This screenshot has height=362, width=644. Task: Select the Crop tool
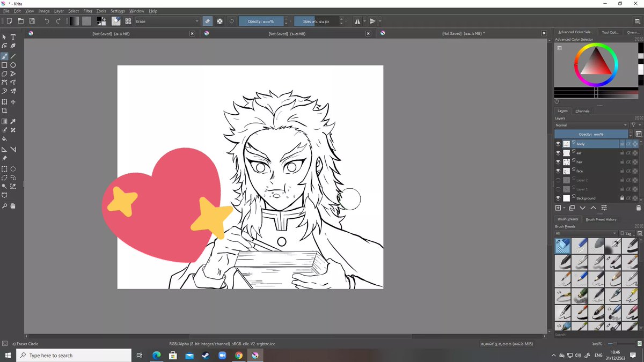[4, 110]
